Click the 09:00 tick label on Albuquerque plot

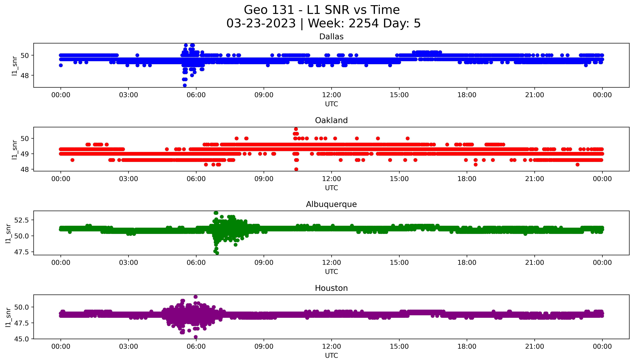[264, 263]
